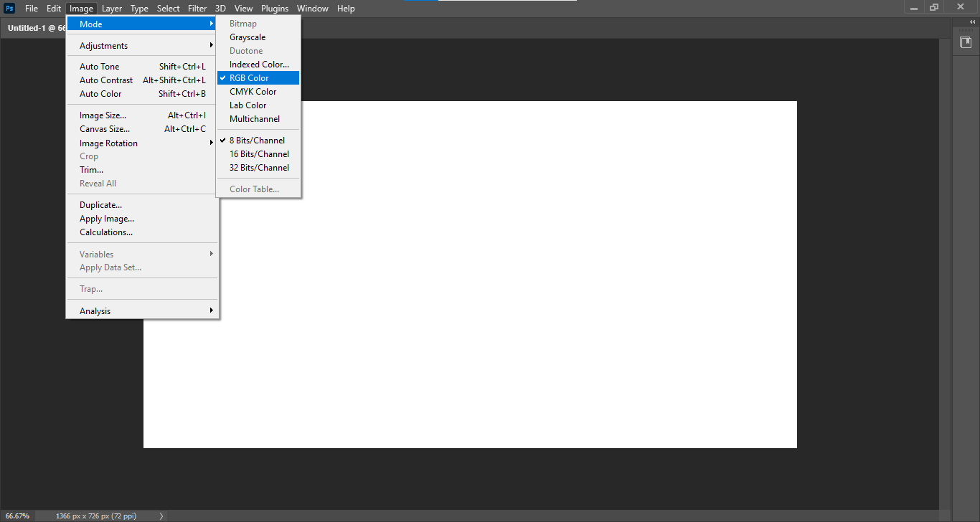Open the Layer menu in menu bar
The height and width of the screenshot is (522, 980).
pyautogui.click(x=111, y=9)
